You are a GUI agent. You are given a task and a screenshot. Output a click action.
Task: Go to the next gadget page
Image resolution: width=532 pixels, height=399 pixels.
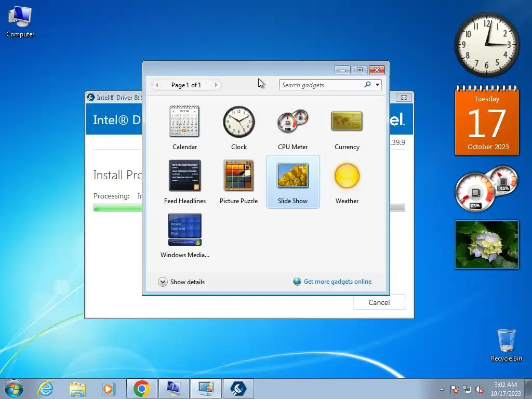(216, 85)
